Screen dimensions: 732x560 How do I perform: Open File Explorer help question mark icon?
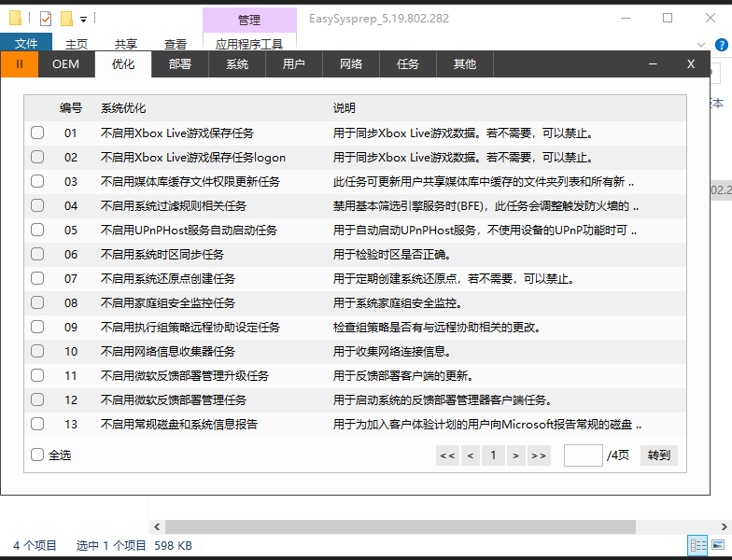(723, 44)
